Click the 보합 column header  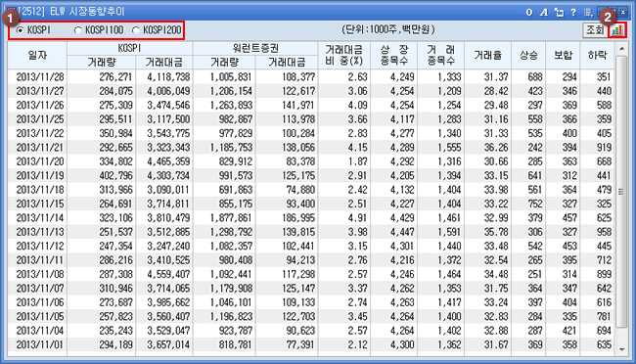point(563,55)
